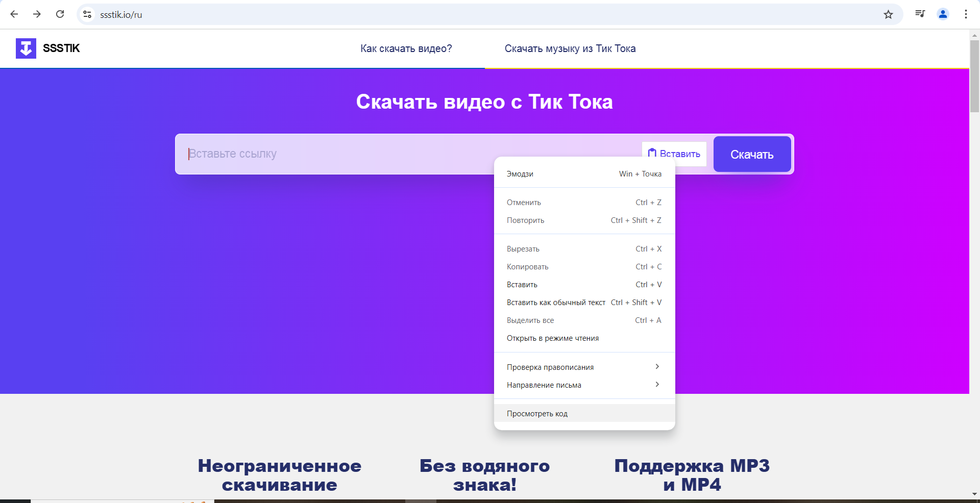Click heading 'Поддержка MP3 и MP4'
Screen dimensions: 980x503
[x=692, y=475]
